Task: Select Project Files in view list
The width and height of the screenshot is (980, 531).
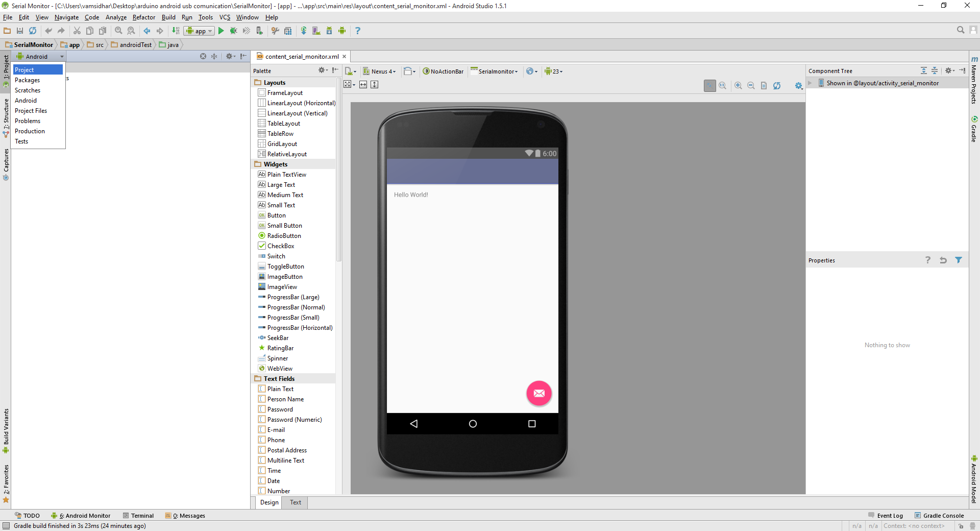Action: click(39, 111)
